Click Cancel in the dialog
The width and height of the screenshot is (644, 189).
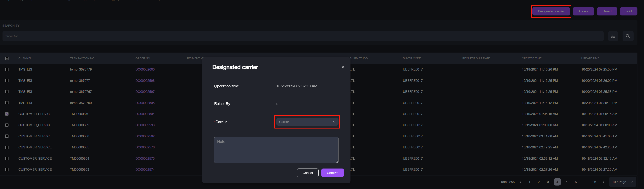(x=307, y=173)
